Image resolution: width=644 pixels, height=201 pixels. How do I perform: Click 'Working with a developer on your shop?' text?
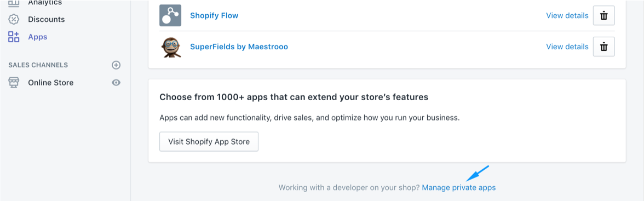(349, 187)
